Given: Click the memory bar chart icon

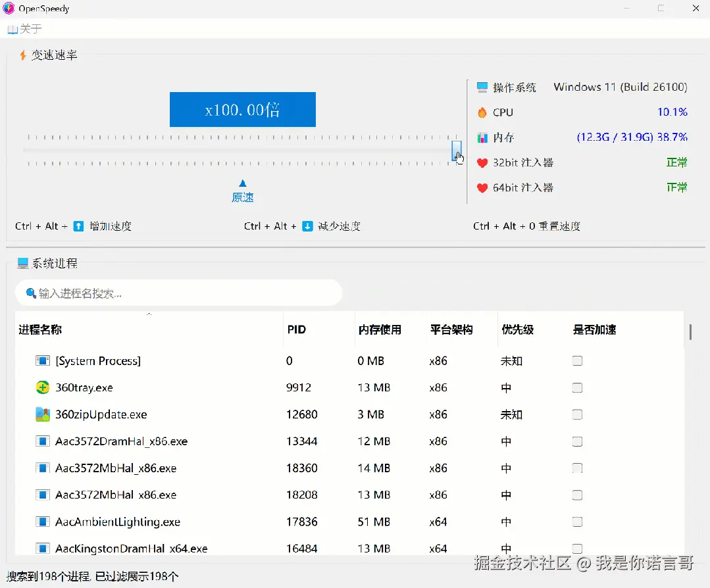Looking at the screenshot, I should point(482,137).
